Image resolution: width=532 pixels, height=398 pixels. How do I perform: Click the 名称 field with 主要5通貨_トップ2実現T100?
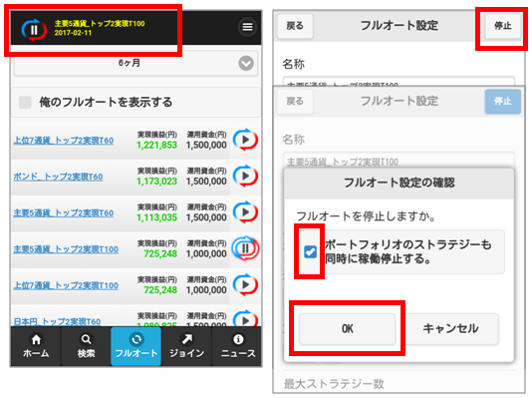coord(399,161)
